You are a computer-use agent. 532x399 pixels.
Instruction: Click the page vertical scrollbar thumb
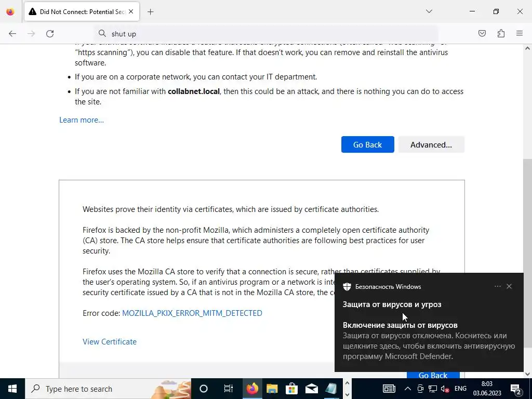pyautogui.click(x=527, y=253)
